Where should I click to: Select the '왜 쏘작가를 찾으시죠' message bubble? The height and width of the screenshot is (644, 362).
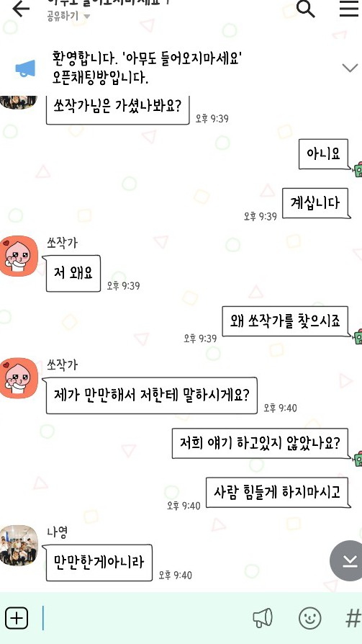285,321
